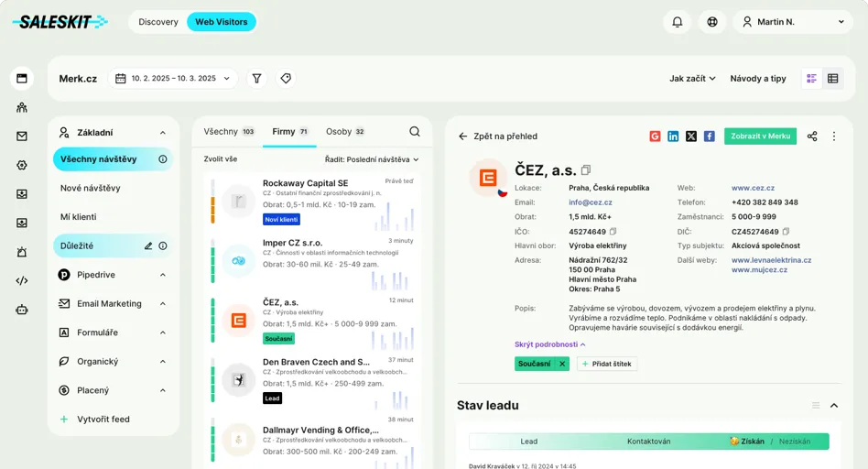868x469 pixels.
Task: Open the Jak začít dropdown
Action: tap(692, 79)
